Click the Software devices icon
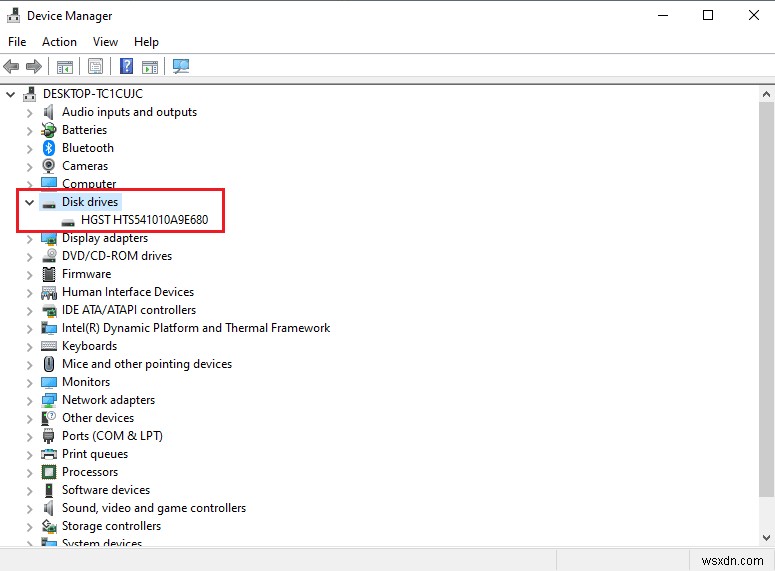 [48, 490]
